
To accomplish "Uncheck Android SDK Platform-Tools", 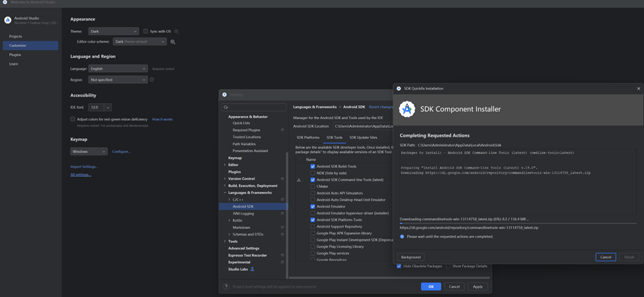I will pyautogui.click(x=313, y=220).
